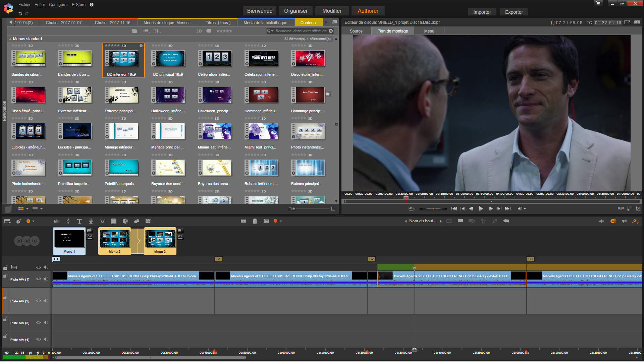The height and width of the screenshot is (362, 644).
Task: Toggle visibility eye of Piste A/V (2)
Action: tap(39, 301)
